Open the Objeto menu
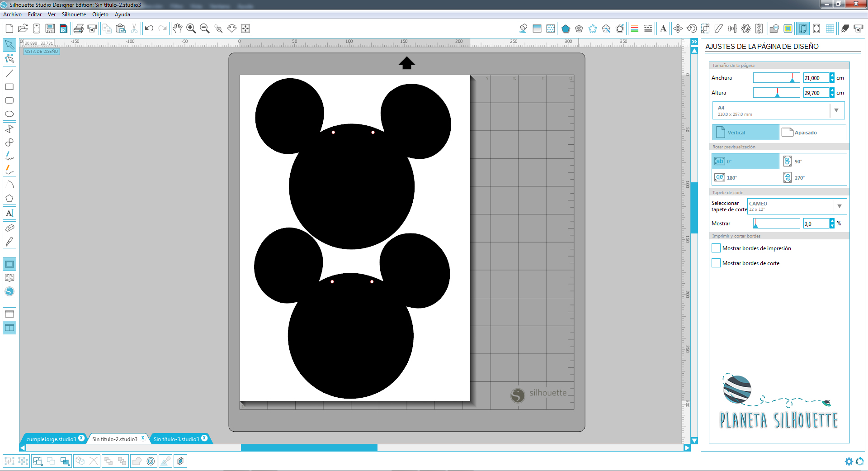Screen dimensions: 868x471 100,14
